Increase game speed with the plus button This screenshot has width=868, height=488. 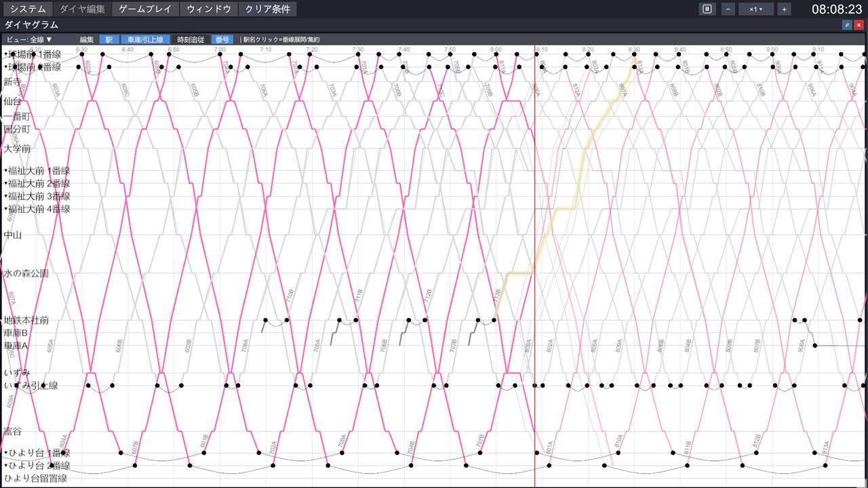click(784, 9)
